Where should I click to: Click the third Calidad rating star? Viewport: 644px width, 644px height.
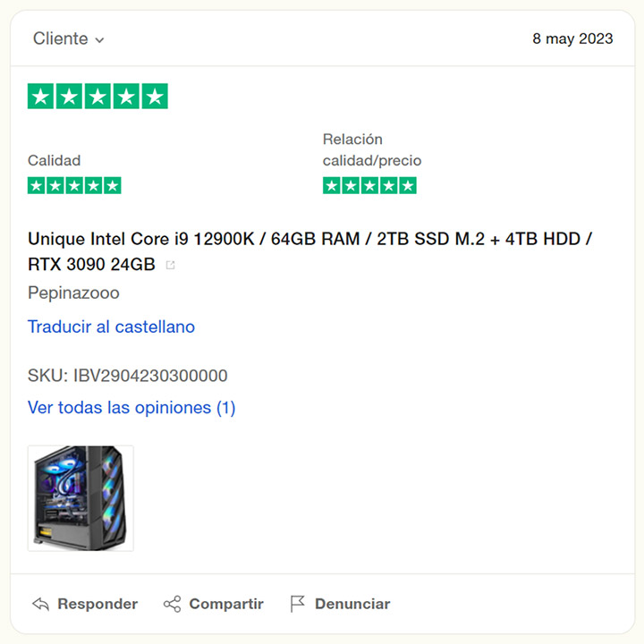click(74, 186)
